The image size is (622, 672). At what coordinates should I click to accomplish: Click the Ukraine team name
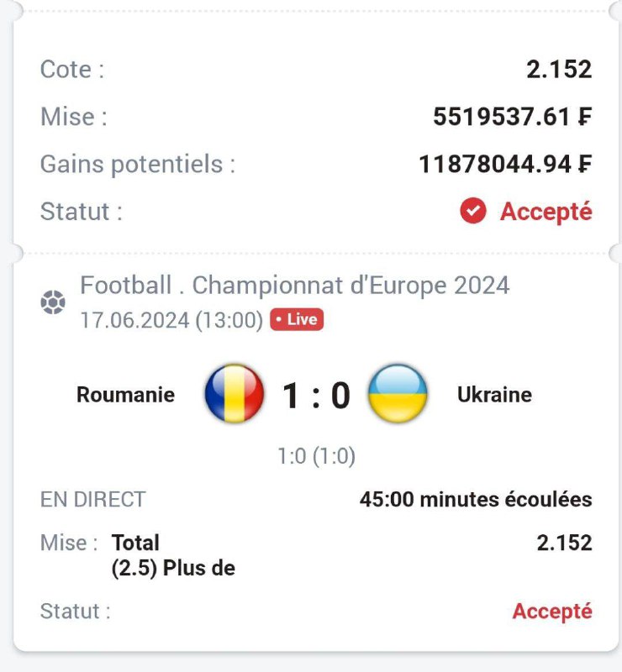point(494,394)
